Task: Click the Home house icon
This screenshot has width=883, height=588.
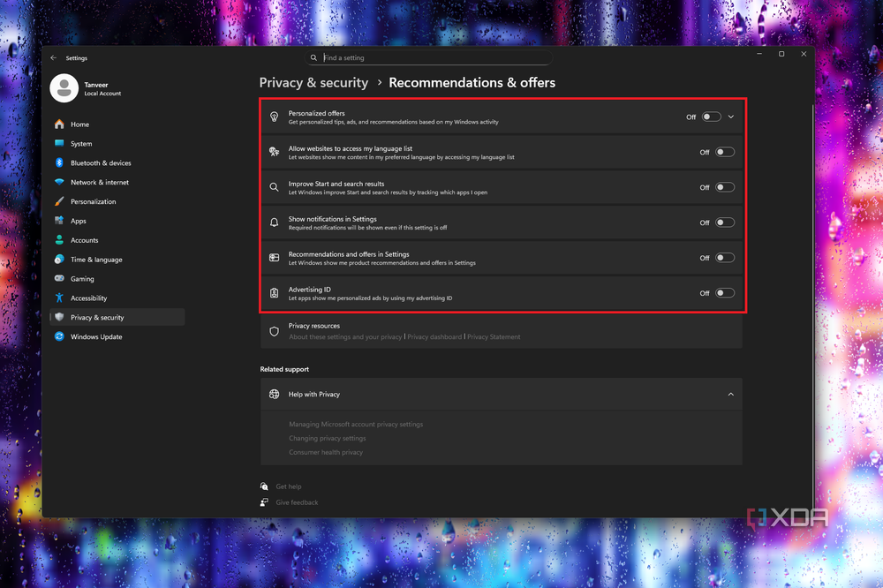Action: 59,124
